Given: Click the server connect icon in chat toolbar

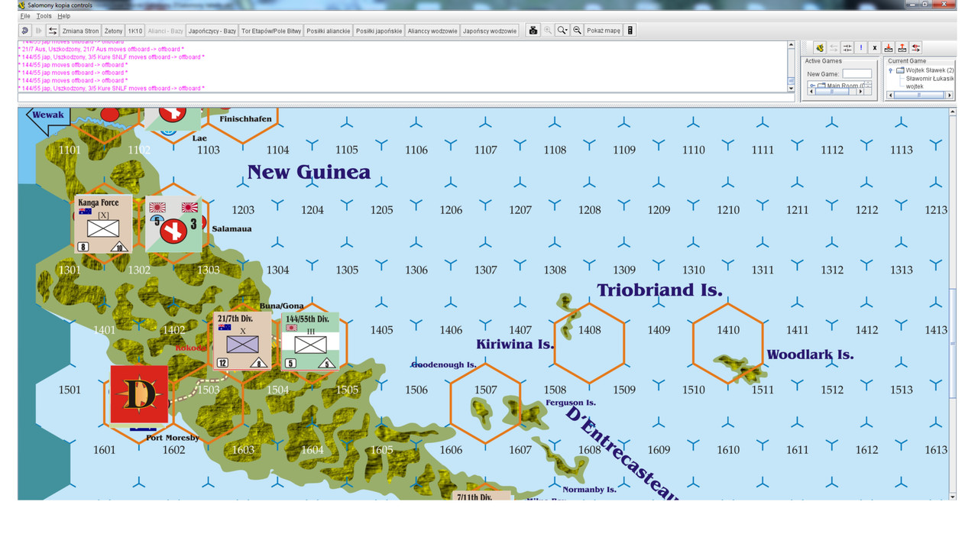Looking at the screenshot, I should pyautogui.click(x=820, y=48).
